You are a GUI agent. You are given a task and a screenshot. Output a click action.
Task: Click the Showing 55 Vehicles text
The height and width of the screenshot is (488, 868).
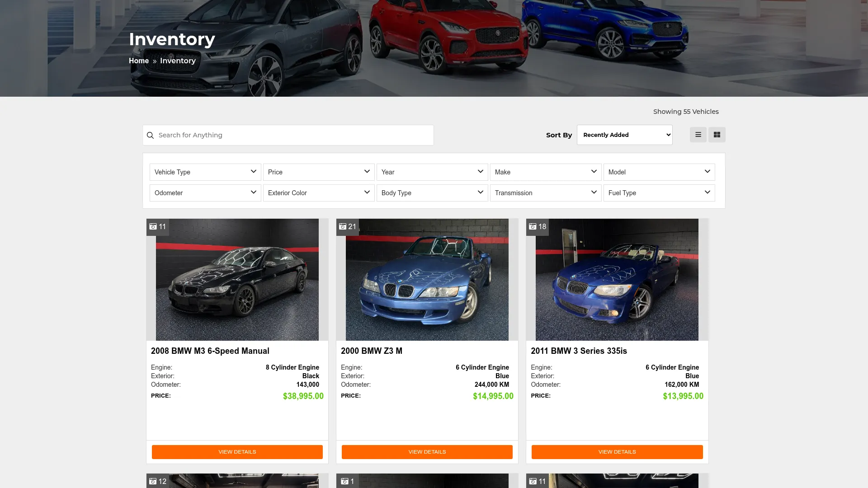tap(686, 112)
